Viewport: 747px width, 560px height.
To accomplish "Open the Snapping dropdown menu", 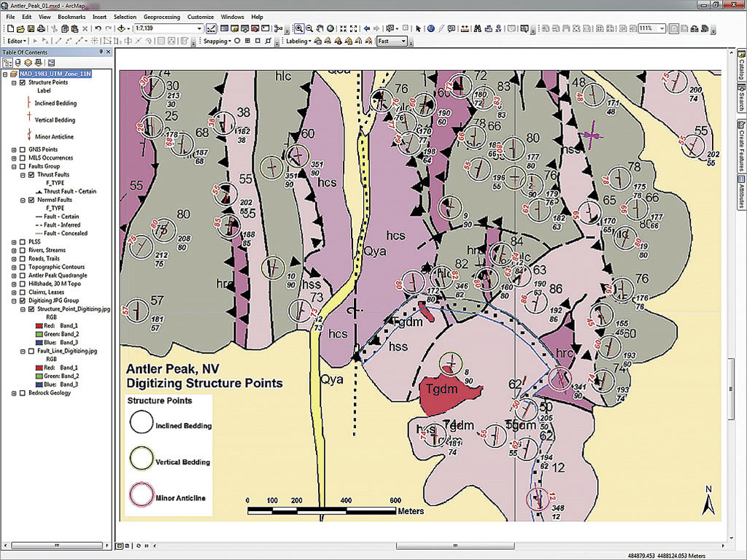I will pyautogui.click(x=217, y=42).
